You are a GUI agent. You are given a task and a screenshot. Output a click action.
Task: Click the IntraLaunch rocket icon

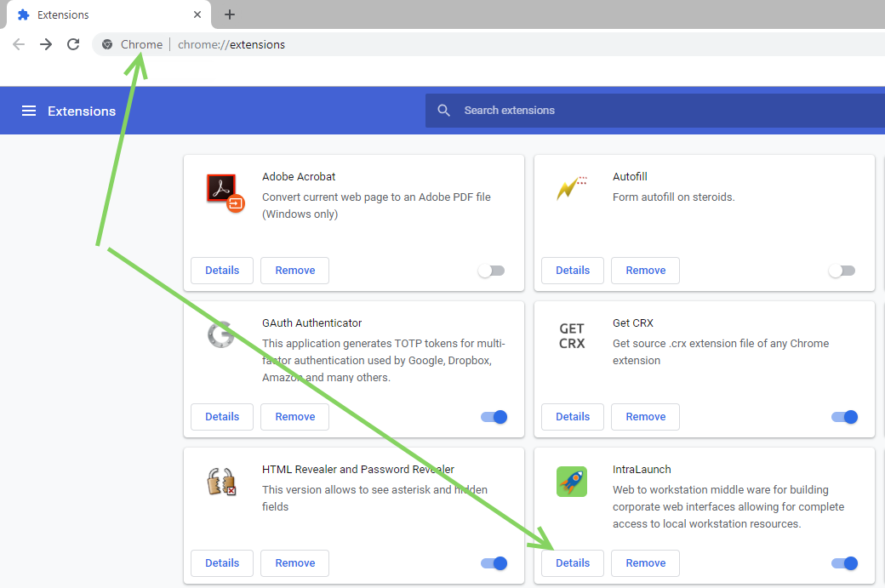572,482
